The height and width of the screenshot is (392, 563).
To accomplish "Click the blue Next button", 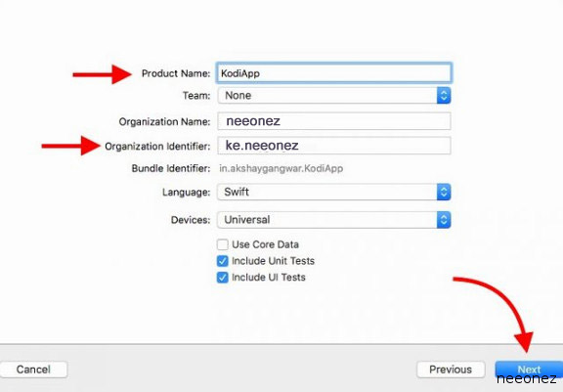I will pos(529,370).
